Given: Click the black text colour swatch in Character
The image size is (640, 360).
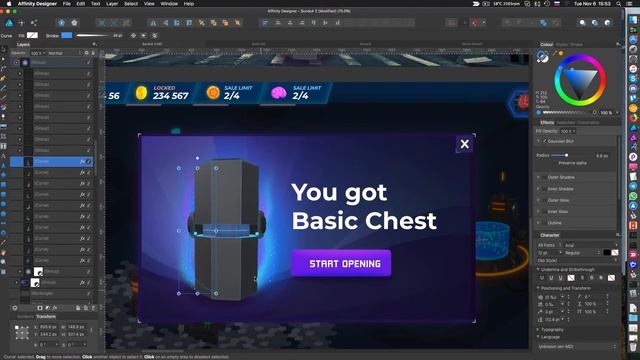Looking at the screenshot, I should [x=607, y=253].
